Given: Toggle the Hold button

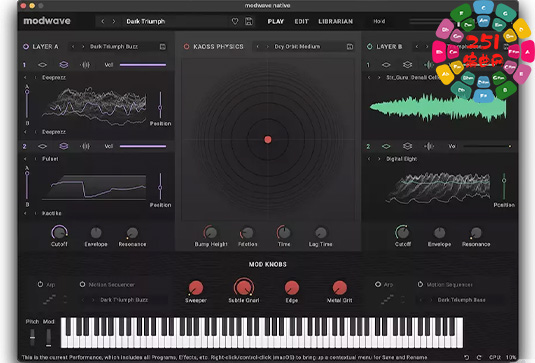Looking at the screenshot, I should (x=379, y=21).
